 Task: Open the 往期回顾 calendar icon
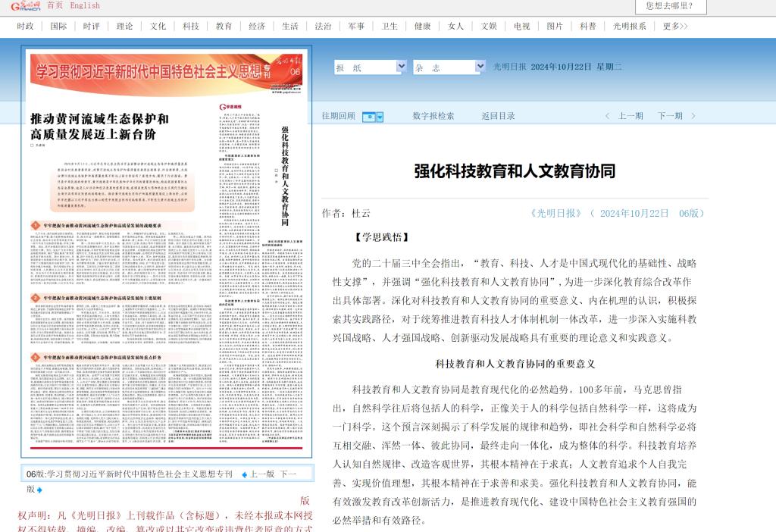pos(369,117)
